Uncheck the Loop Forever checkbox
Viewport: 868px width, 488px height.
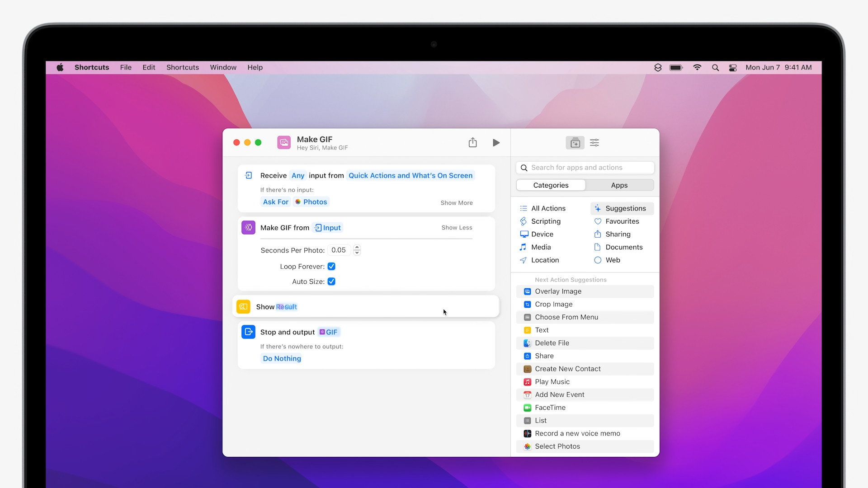click(x=331, y=267)
